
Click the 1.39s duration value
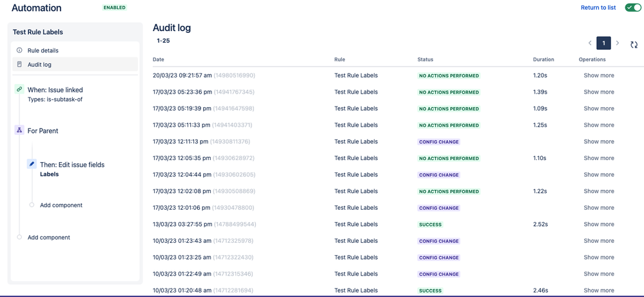(540, 92)
